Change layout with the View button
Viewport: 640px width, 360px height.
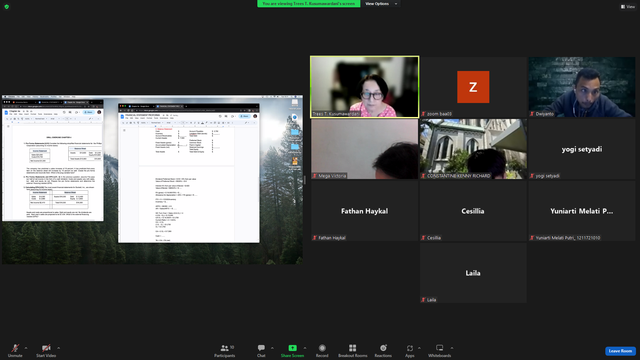coord(628,7)
